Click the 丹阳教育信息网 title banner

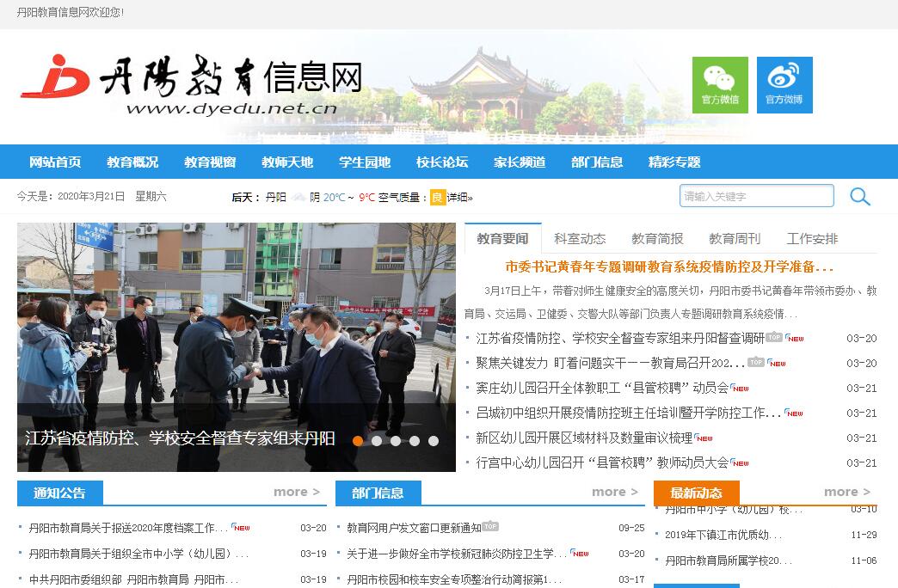coord(231,77)
